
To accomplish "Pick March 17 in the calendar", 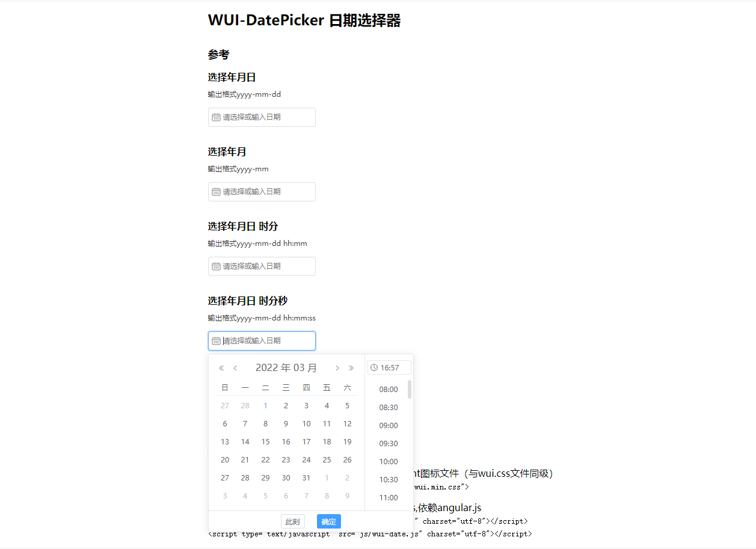I will pos(307,442).
